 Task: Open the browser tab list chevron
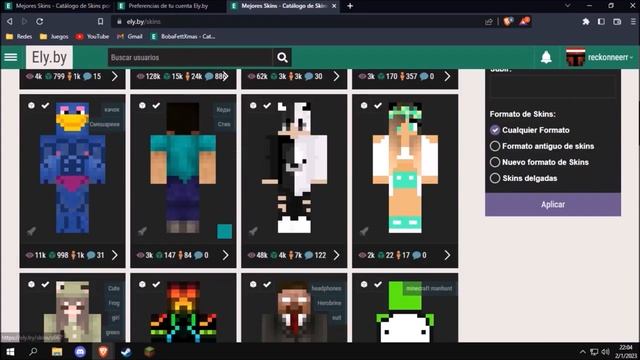click(567, 6)
